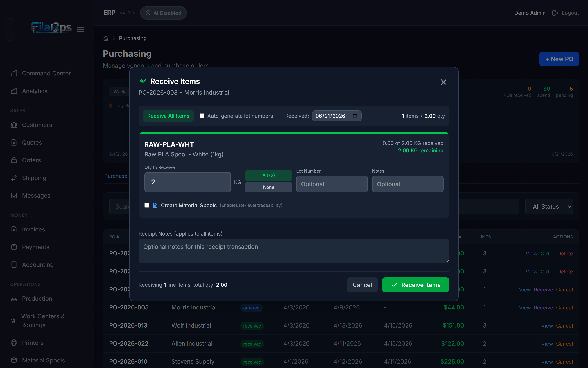Click the ordered status badge for PO-2026-005
Image resolution: width=588 pixels, height=368 pixels.
pos(251,308)
